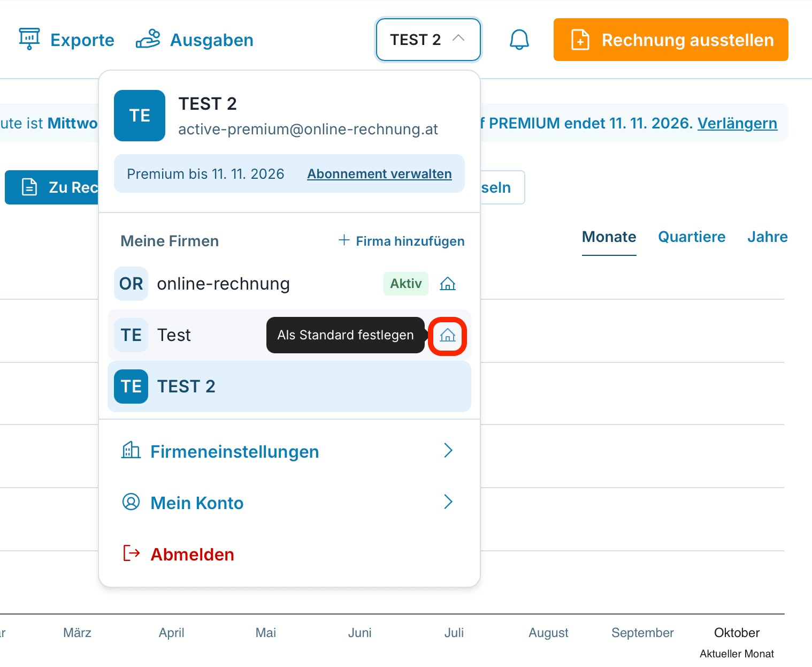Click the Juli label on the chart axis
The width and height of the screenshot is (812, 667).
[454, 633]
